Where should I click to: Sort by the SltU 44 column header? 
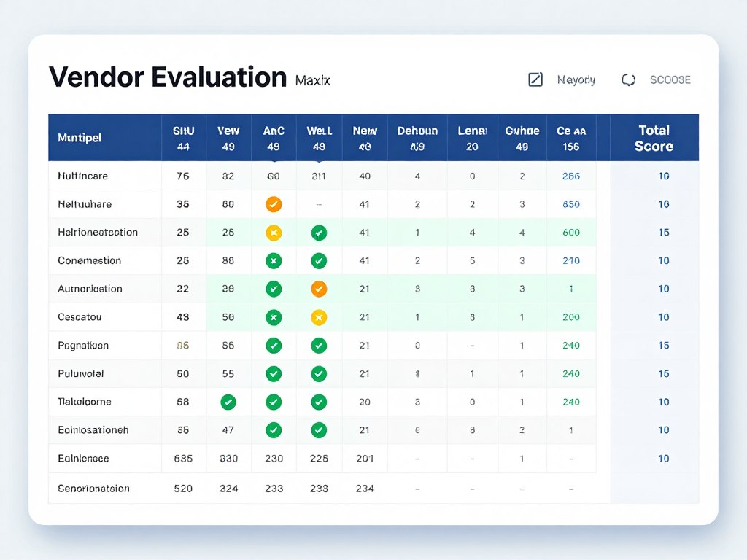[x=183, y=139]
